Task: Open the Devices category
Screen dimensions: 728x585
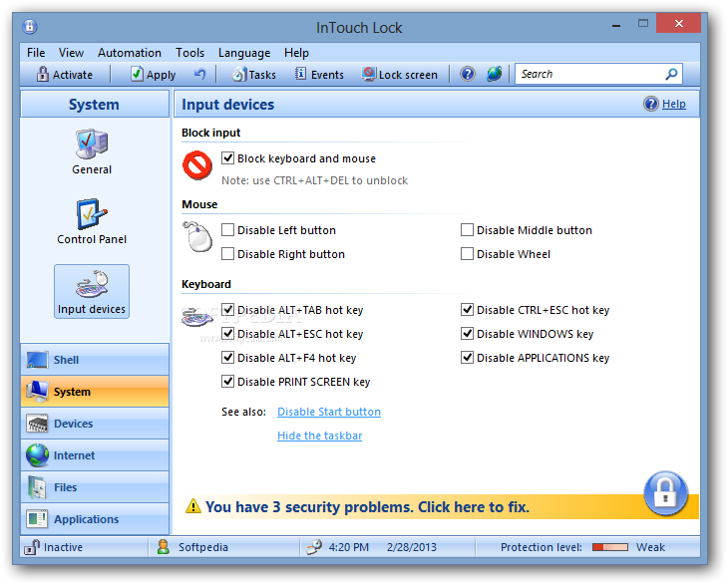Action: click(95, 424)
